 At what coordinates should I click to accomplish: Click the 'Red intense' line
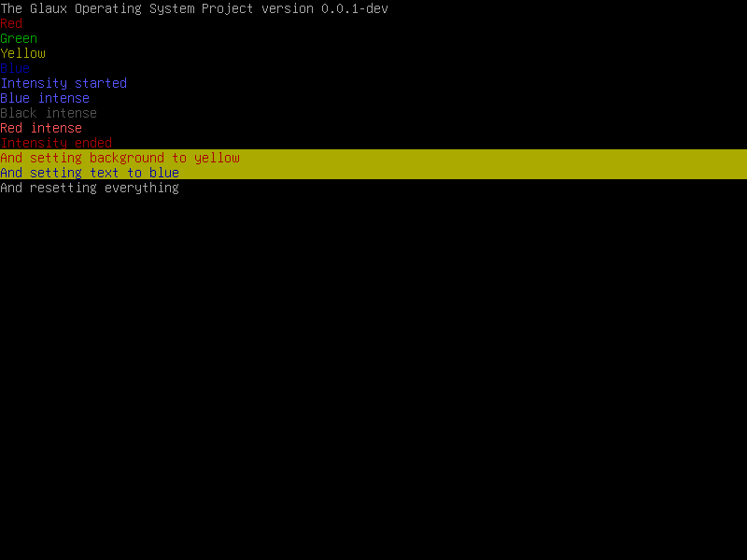coord(41,128)
